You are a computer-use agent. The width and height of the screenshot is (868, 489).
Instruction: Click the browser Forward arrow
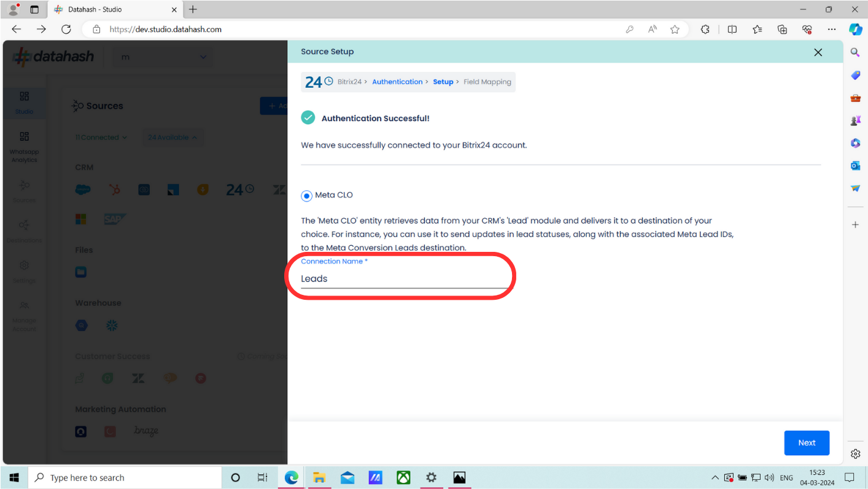coord(41,29)
